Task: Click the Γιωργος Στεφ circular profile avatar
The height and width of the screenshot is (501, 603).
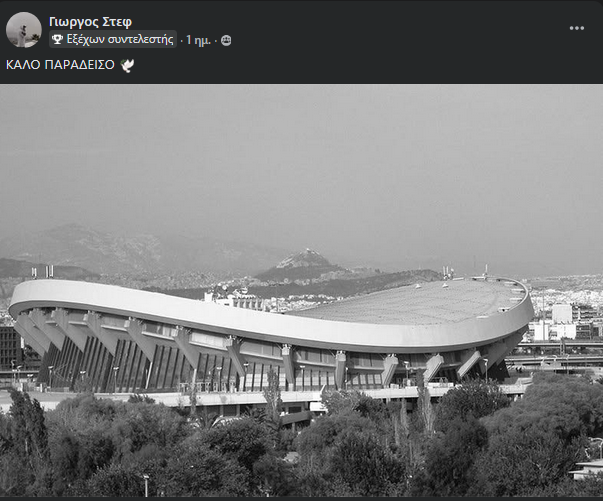Action: pos(24,30)
